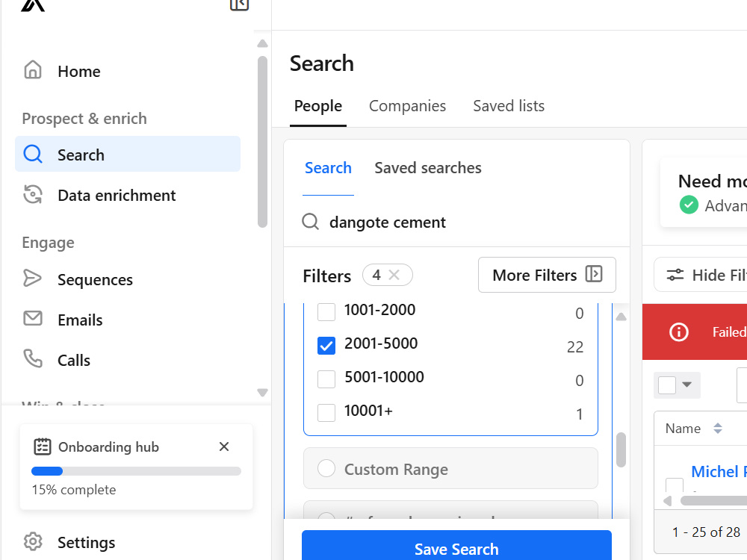Click the results table left scroll arrow

click(x=667, y=500)
